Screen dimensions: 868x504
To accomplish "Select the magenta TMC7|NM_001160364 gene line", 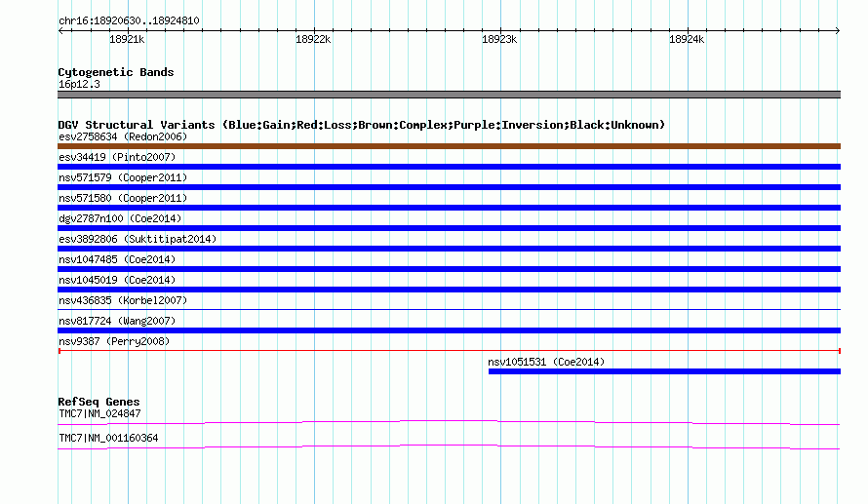I will click(449, 446).
